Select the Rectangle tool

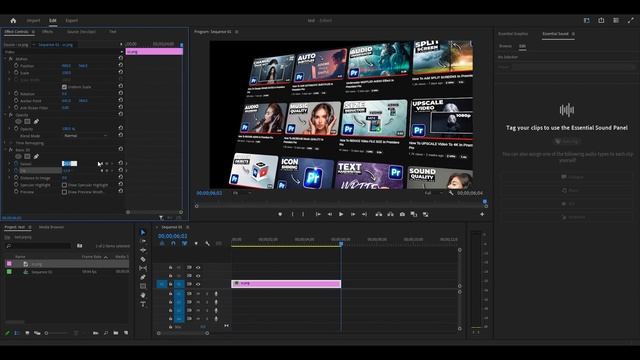click(143, 286)
